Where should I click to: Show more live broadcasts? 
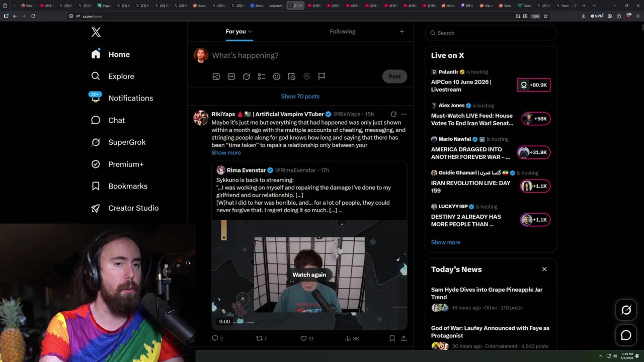point(445,242)
